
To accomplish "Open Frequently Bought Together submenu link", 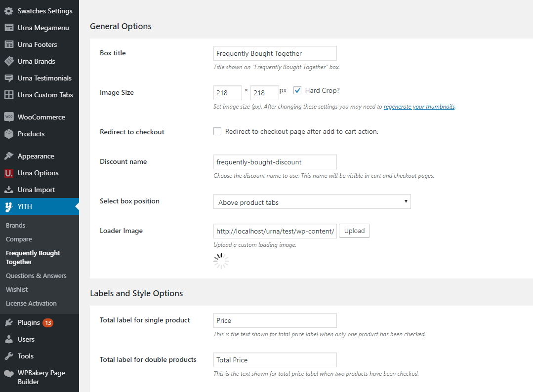I will coord(33,257).
